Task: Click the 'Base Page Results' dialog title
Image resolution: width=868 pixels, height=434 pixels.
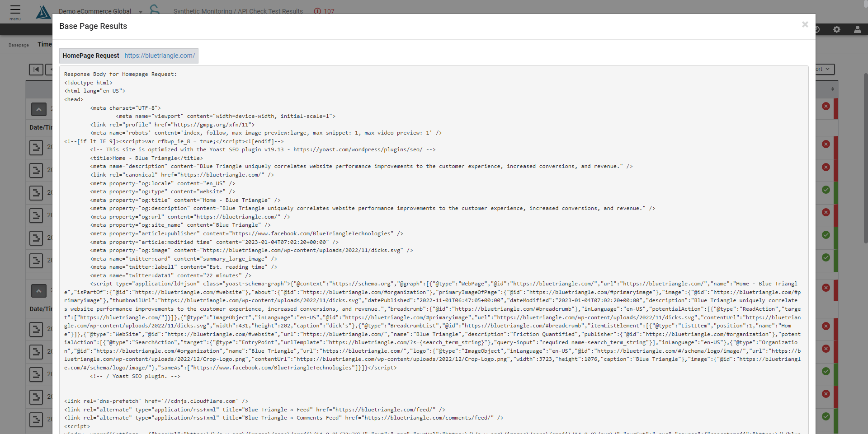Action: [x=93, y=26]
